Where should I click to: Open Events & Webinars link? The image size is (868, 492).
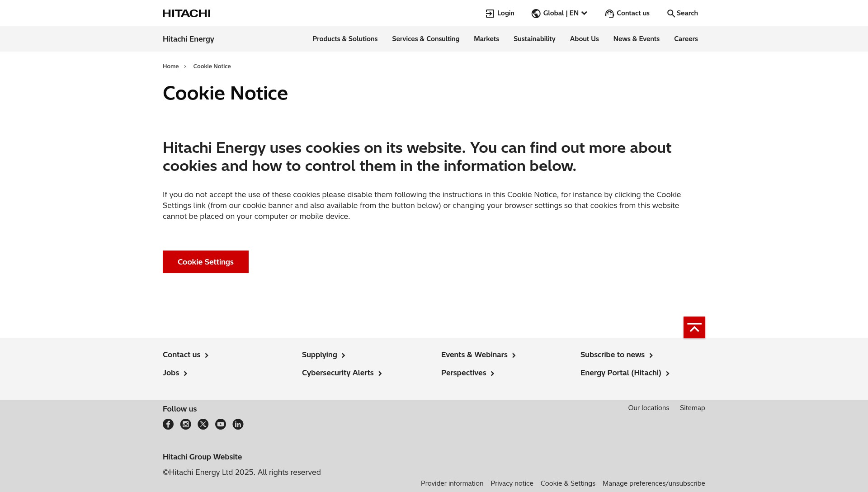478,355
